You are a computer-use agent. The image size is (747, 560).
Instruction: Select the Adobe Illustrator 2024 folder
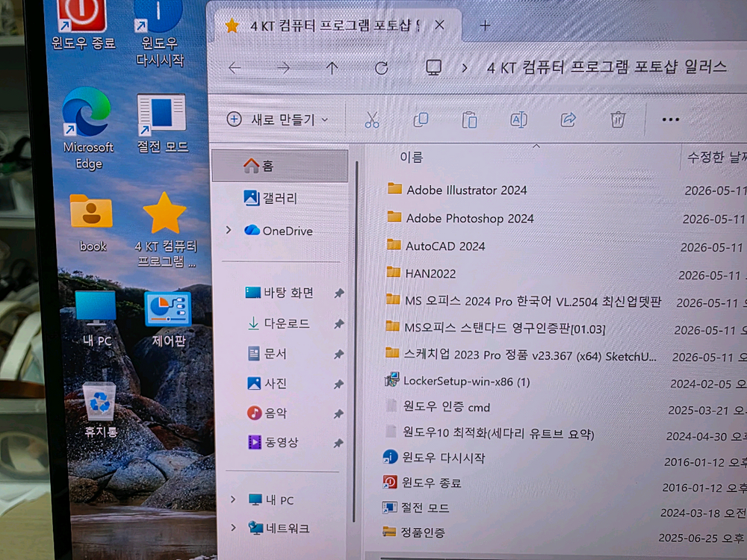[x=456, y=190]
